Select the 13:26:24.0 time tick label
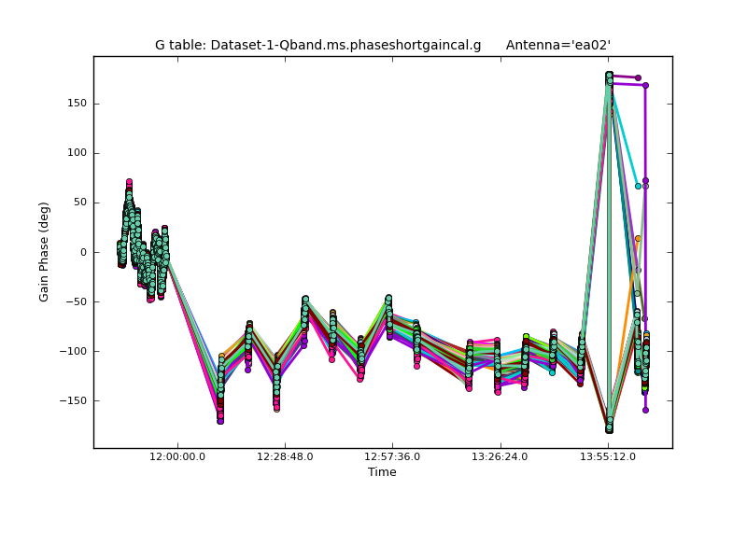 pos(500,456)
